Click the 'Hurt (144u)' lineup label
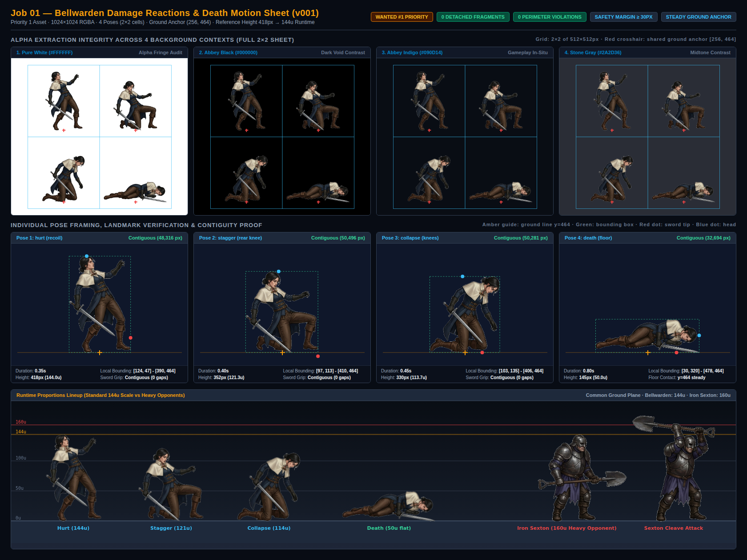This screenshot has height=560, width=747. [73, 528]
